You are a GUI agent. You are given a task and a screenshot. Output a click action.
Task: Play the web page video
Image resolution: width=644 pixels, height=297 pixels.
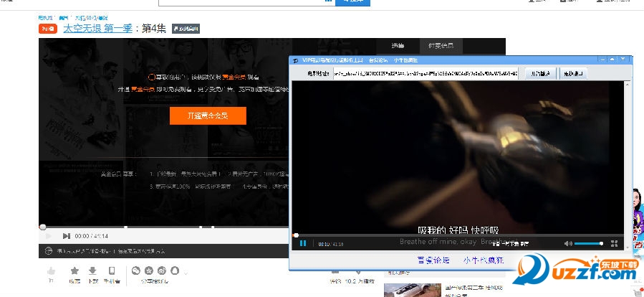point(49,236)
